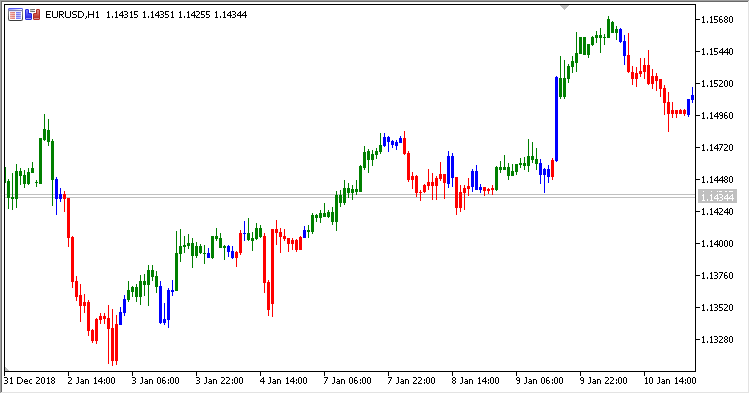
Task: Click the 4 Jan 14:00 time label
Action: pos(284,381)
